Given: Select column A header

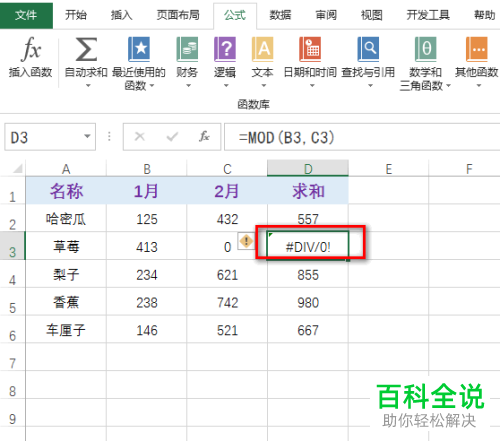Looking at the screenshot, I should click(66, 169).
